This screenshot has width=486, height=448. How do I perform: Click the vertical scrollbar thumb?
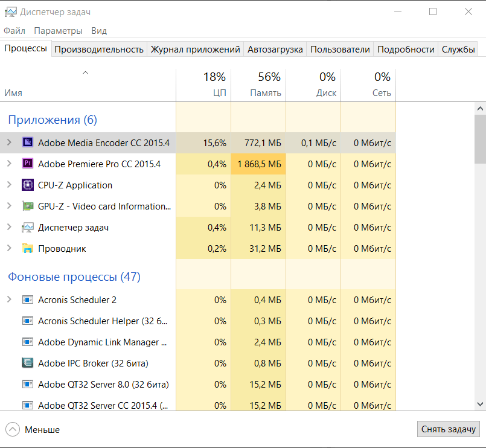480,139
